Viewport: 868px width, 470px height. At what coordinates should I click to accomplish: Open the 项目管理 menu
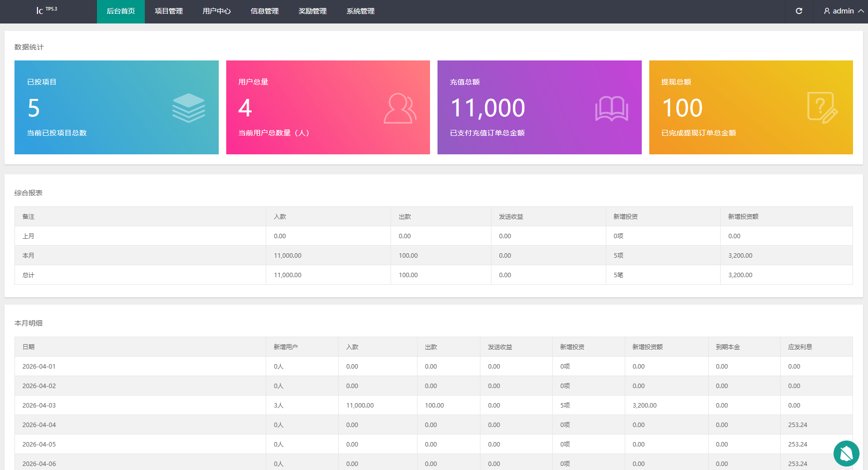pyautogui.click(x=169, y=11)
